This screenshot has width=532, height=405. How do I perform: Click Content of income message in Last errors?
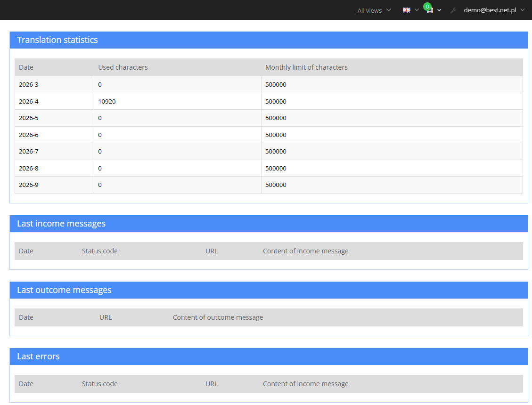(x=306, y=384)
